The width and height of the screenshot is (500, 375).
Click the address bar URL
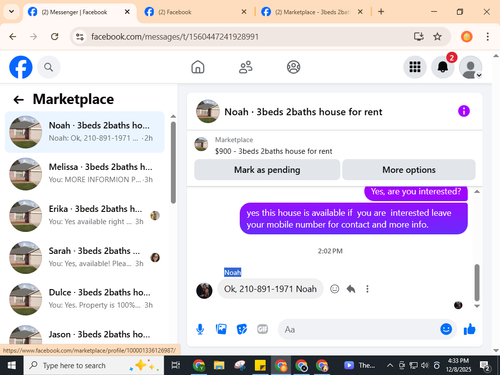[x=175, y=37]
